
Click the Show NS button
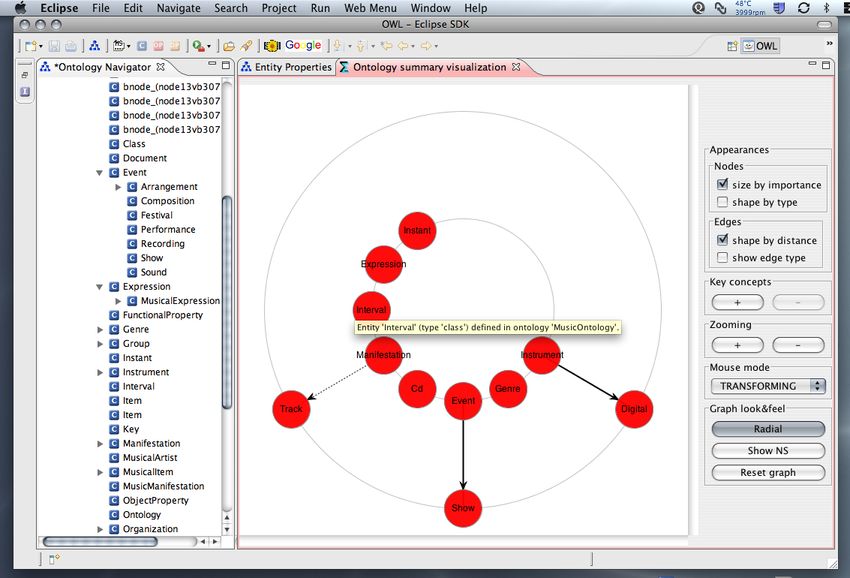click(x=768, y=451)
